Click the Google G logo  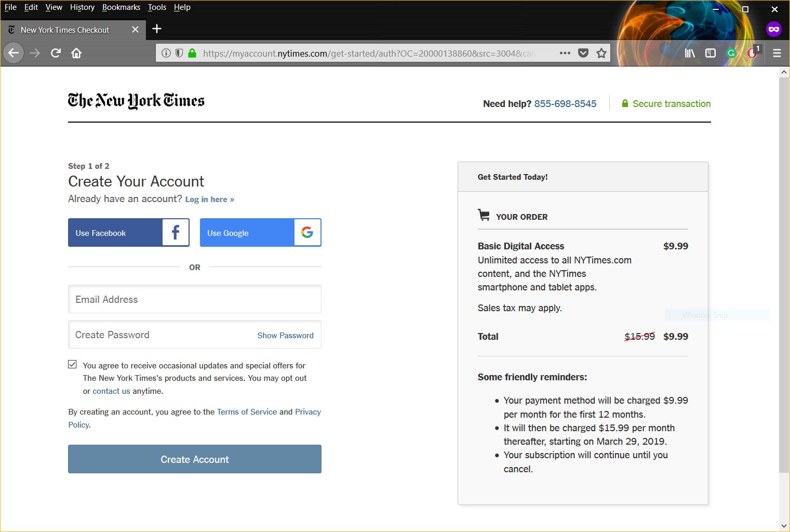307,232
